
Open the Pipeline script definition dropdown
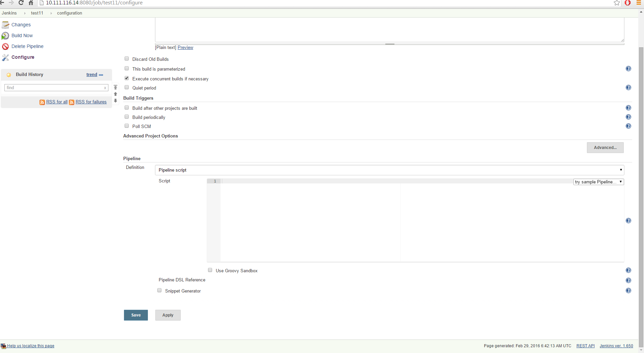point(389,170)
